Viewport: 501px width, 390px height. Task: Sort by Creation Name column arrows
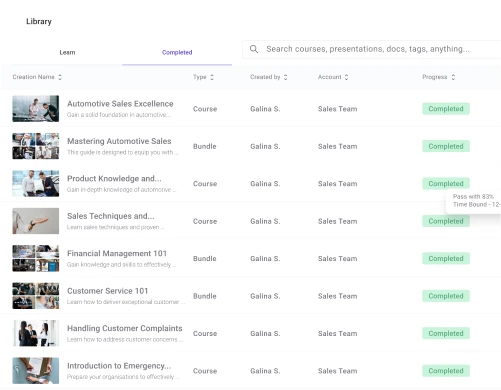60,77
